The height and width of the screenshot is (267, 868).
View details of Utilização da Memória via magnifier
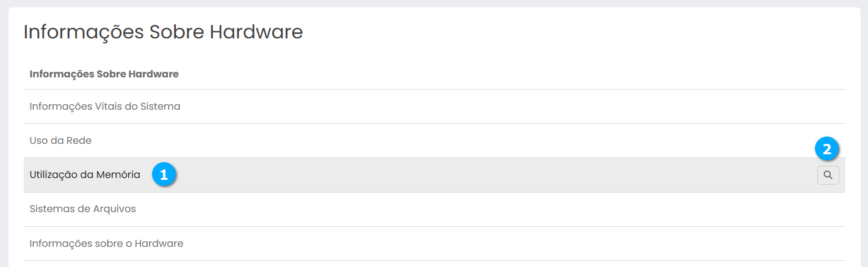tap(828, 176)
